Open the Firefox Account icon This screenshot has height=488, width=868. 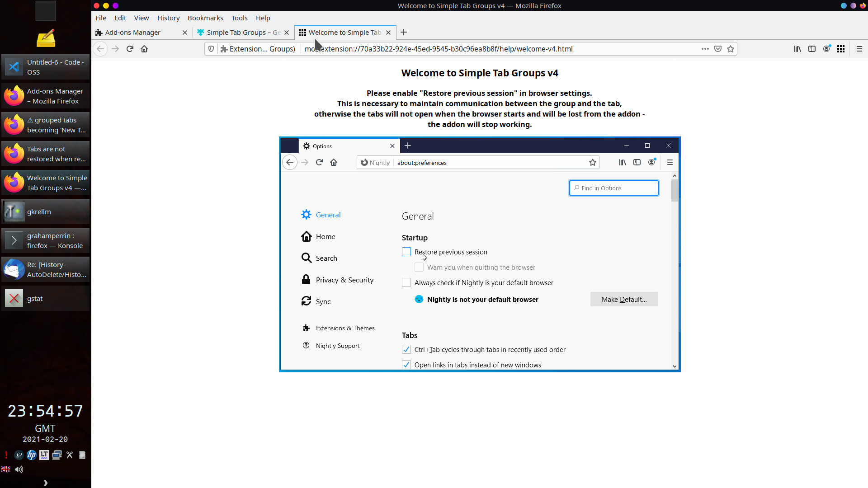click(826, 49)
